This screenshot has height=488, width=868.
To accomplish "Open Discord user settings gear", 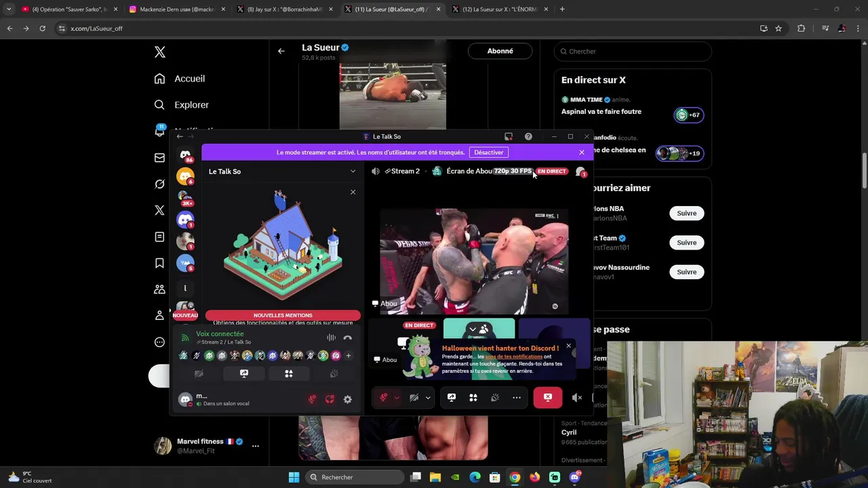I will click(x=347, y=399).
